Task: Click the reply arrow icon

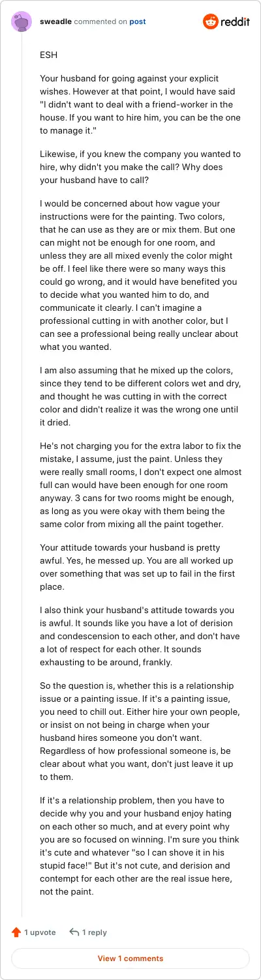Action: coord(74,932)
